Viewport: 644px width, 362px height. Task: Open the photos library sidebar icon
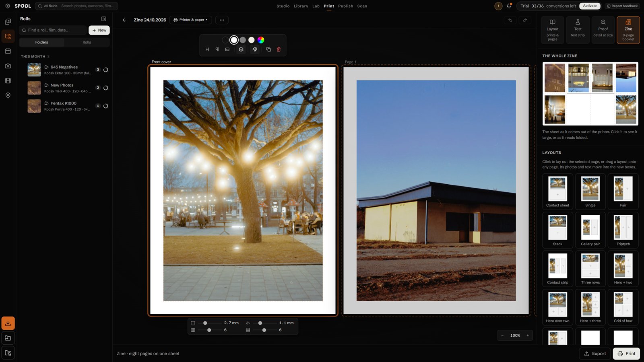click(x=8, y=22)
